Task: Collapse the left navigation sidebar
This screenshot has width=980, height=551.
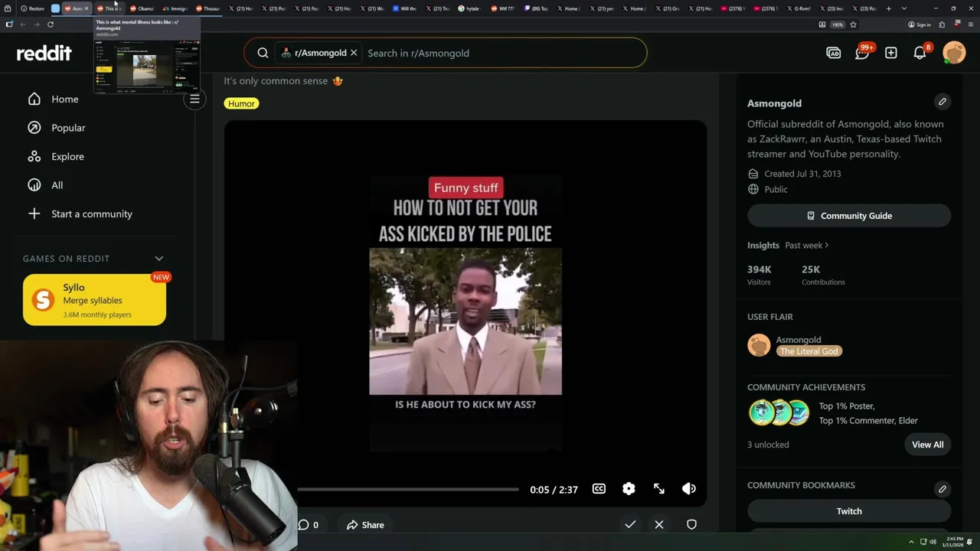Action: 194,99
